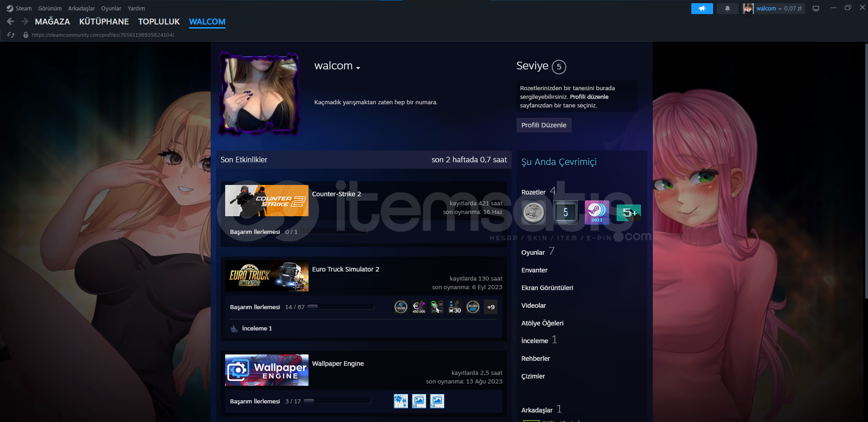The image size is (868, 422).
Task: Open the Community Ambassador coin badge
Action: [x=534, y=213]
